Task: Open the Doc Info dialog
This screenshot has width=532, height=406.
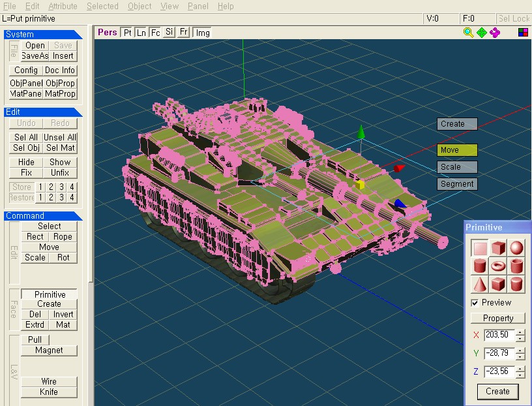Action: (60, 70)
